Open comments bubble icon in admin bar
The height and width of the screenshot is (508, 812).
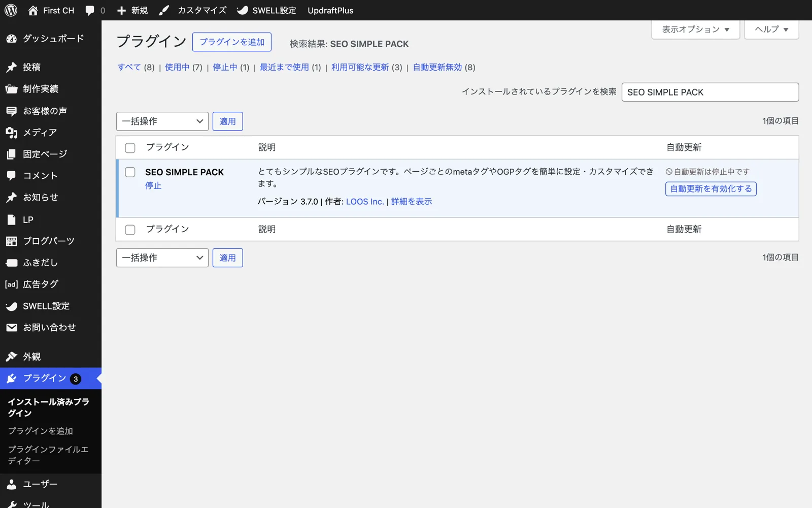click(x=90, y=11)
